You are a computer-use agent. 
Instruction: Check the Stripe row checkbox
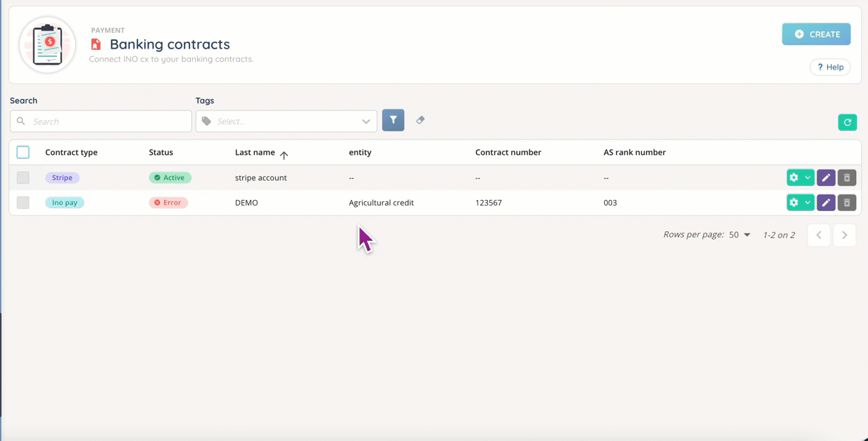tap(23, 178)
